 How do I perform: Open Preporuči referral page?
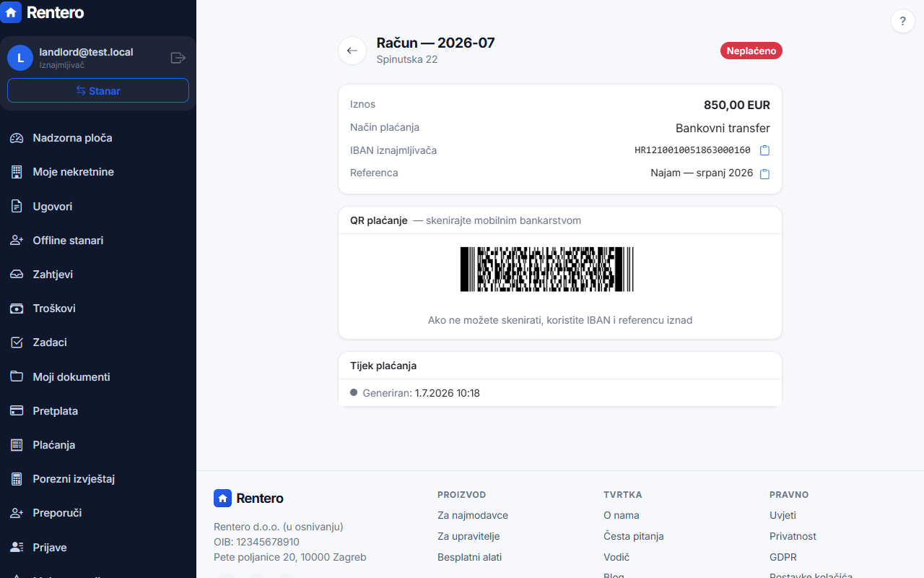(x=98, y=513)
